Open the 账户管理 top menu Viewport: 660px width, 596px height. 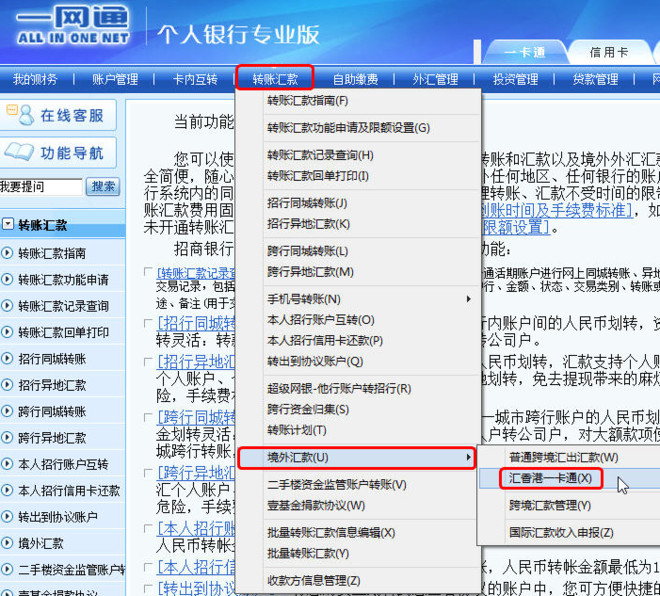tap(115, 79)
